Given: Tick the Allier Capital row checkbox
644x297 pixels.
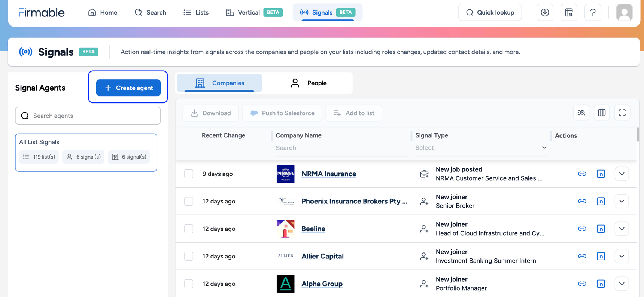Looking at the screenshot, I should (189, 256).
